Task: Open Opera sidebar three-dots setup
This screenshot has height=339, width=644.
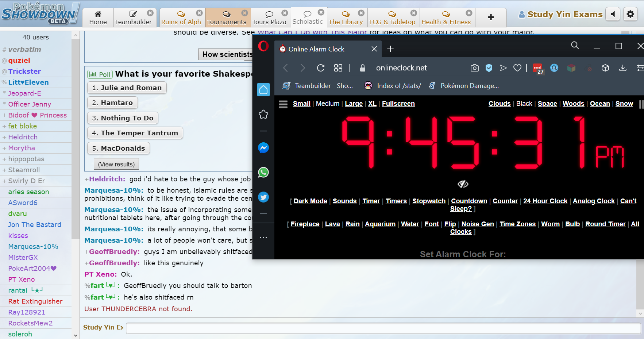Action: click(263, 238)
